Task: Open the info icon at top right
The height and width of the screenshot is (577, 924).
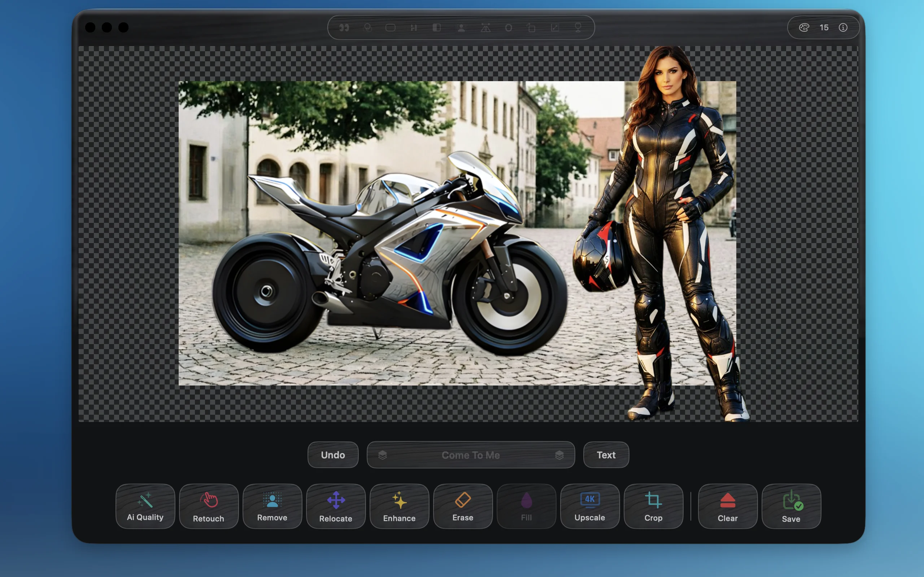Action: pos(843,27)
